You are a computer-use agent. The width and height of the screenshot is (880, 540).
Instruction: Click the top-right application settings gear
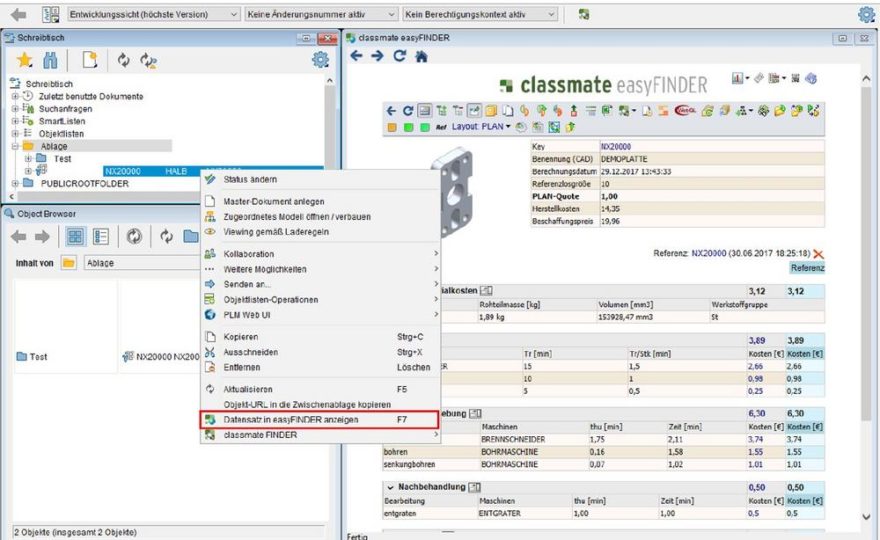[866, 14]
